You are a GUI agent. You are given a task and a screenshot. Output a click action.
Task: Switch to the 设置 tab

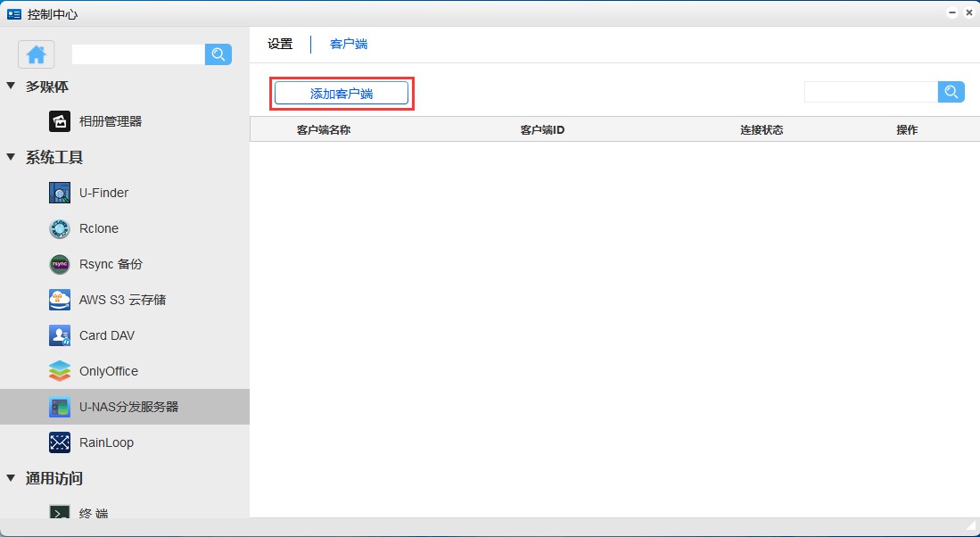click(x=280, y=44)
